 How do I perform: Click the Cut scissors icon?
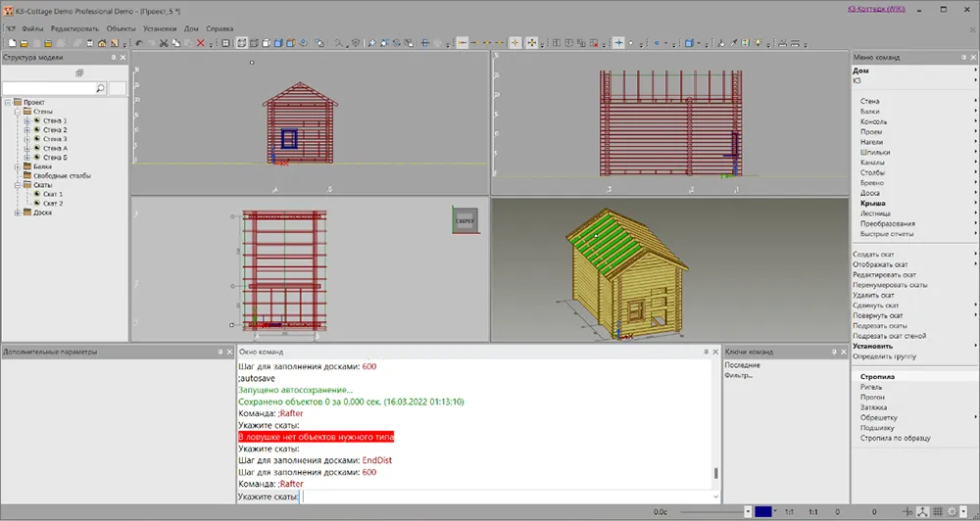point(164,43)
